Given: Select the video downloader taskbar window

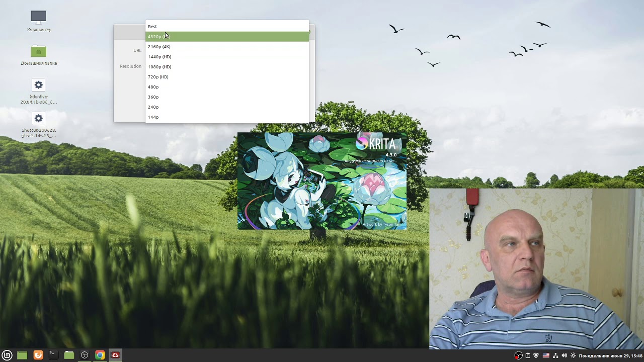Looking at the screenshot, I should tap(115, 355).
